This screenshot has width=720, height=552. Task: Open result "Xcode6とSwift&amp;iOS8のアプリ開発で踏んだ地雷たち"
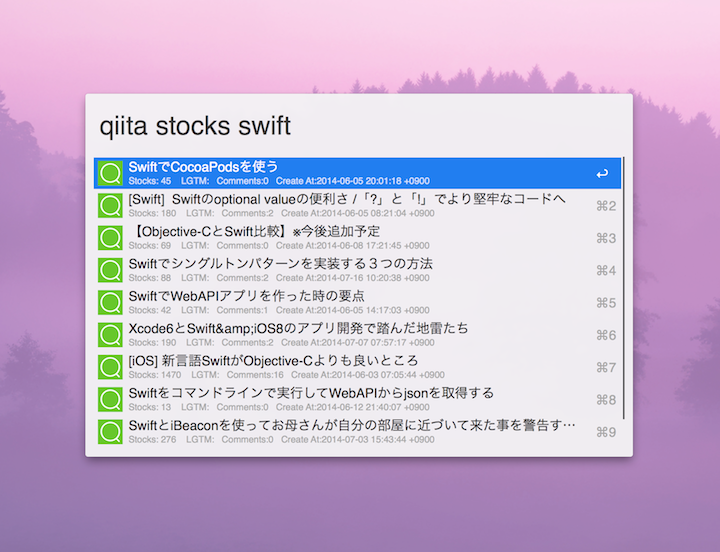pyautogui.click(x=357, y=335)
